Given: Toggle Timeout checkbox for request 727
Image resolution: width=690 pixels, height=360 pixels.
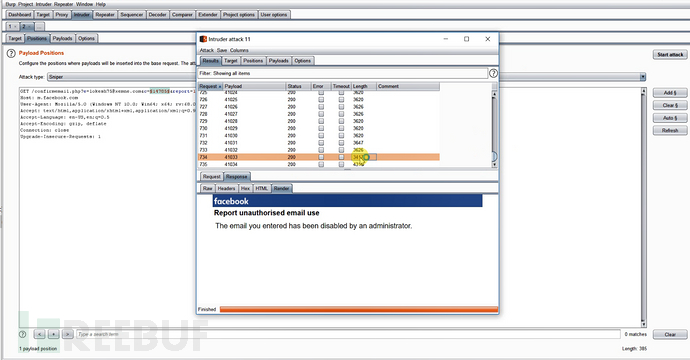Looking at the screenshot, I should 341,107.
